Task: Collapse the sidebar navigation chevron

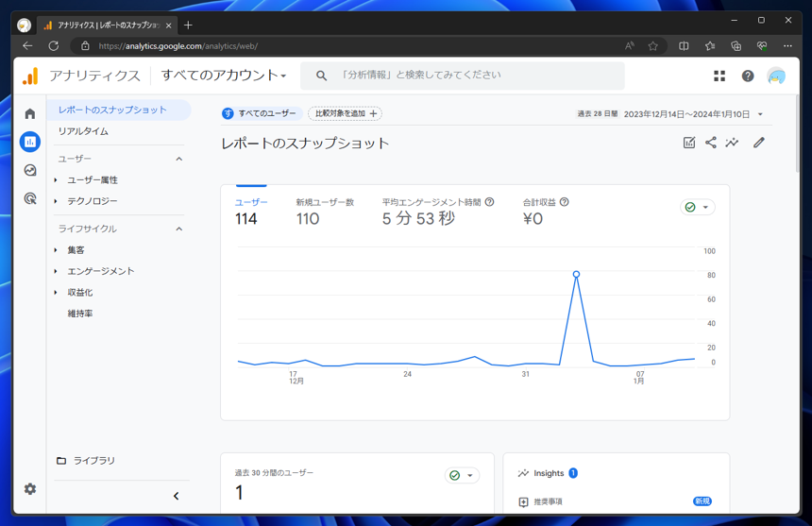Action: (x=176, y=496)
